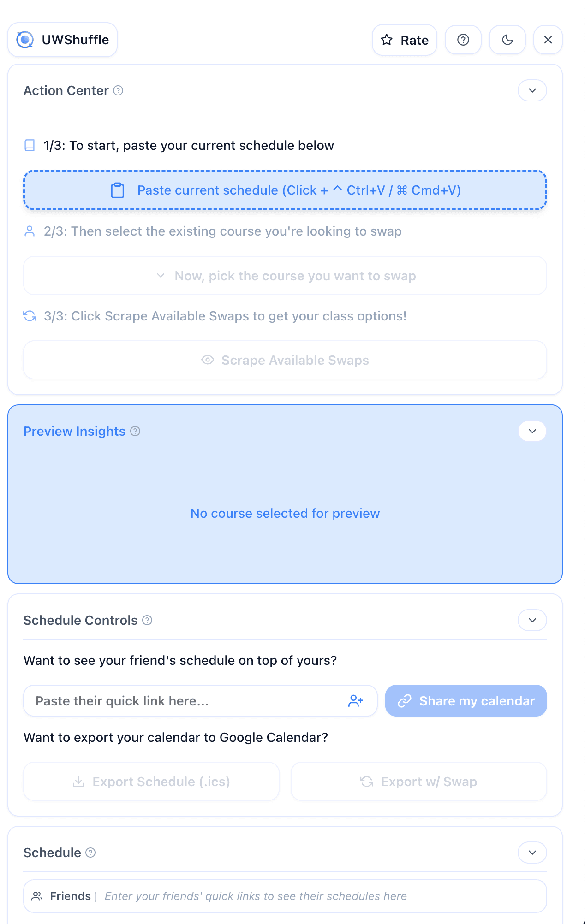This screenshot has height=924, width=585.
Task: Open the Schedule Controls help tooltip
Action: point(147,620)
